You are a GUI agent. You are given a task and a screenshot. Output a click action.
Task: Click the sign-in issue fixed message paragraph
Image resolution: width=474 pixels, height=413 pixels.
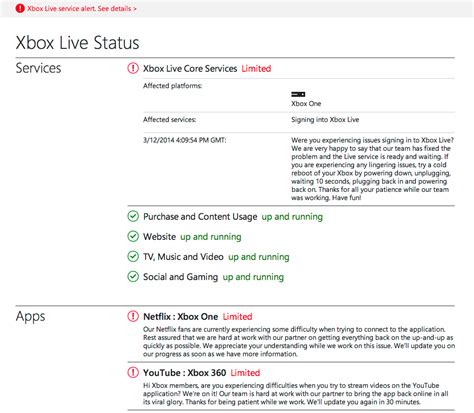pyautogui.click(x=372, y=169)
